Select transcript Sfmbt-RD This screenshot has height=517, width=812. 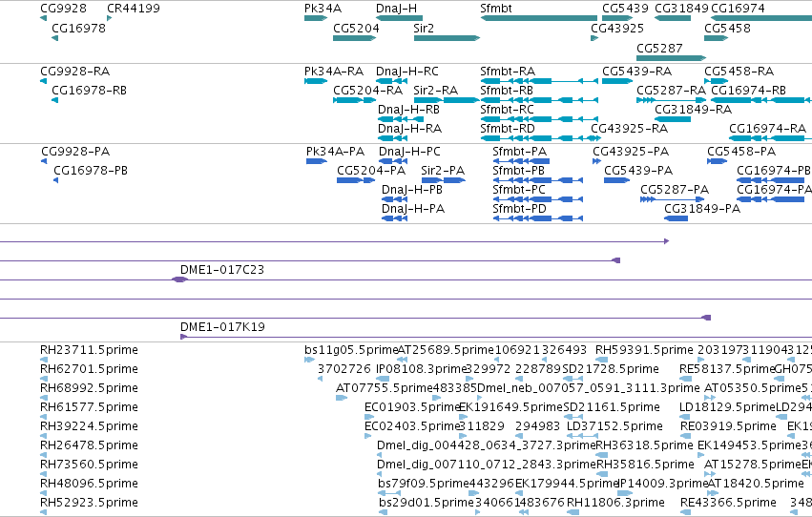541,138
